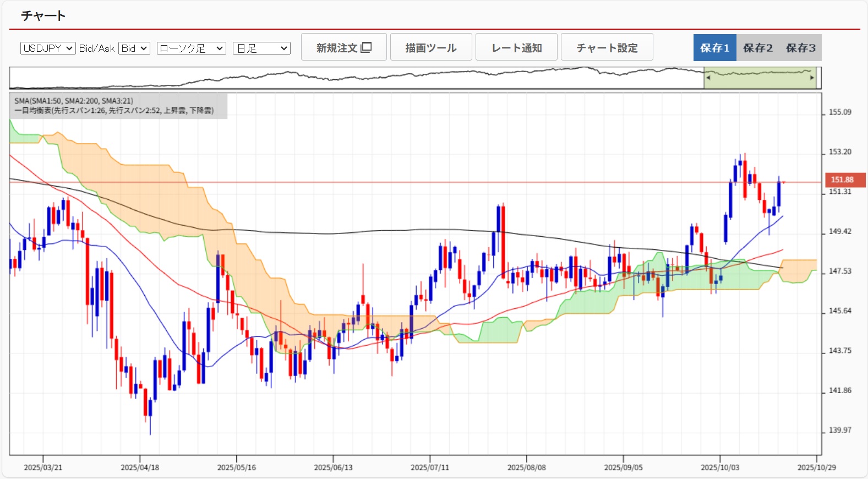The image size is (868, 479).
Task: Expand the 日足 timeframe dropdown
Action: pyautogui.click(x=261, y=48)
